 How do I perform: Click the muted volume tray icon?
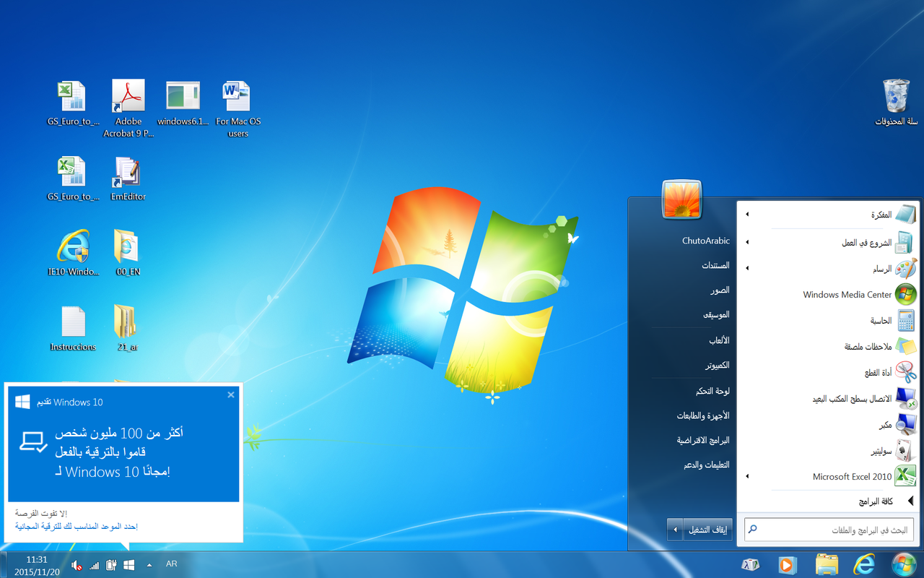(x=77, y=565)
